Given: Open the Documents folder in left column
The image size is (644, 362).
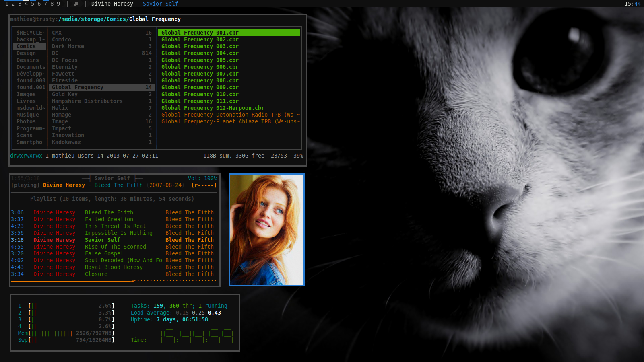Looking at the screenshot, I should click(30, 67).
